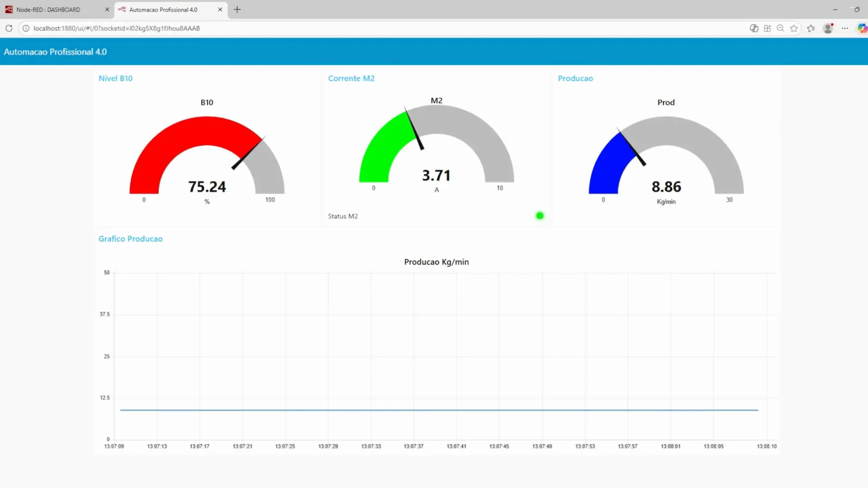Close the Node-RED : DASHBOARD tab
This screenshot has width=868, height=488.
(x=107, y=9)
